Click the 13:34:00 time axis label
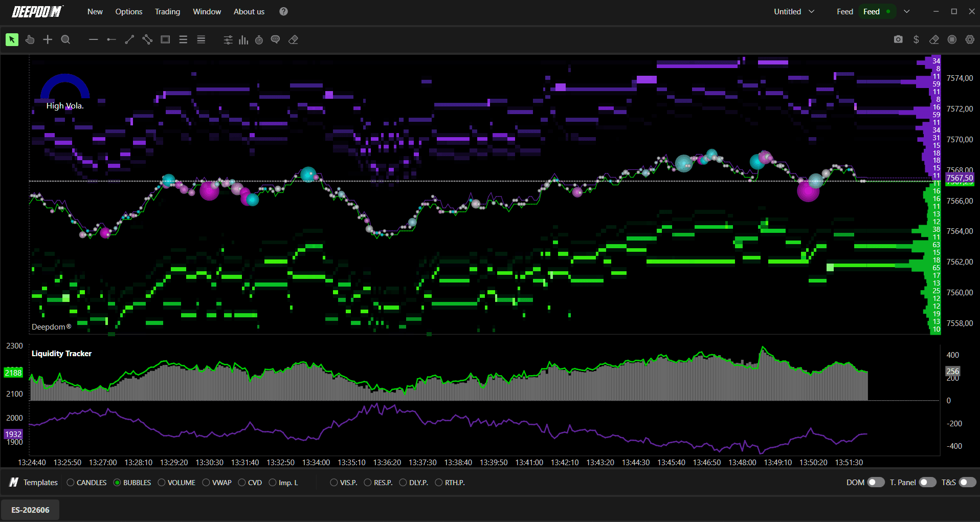Image resolution: width=980 pixels, height=522 pixels. 316,462
